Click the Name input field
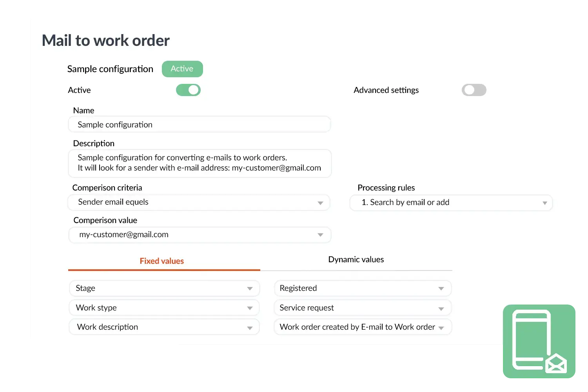Image resolution: width=588 pixels, height=392 pixels. tap(200, 125)
